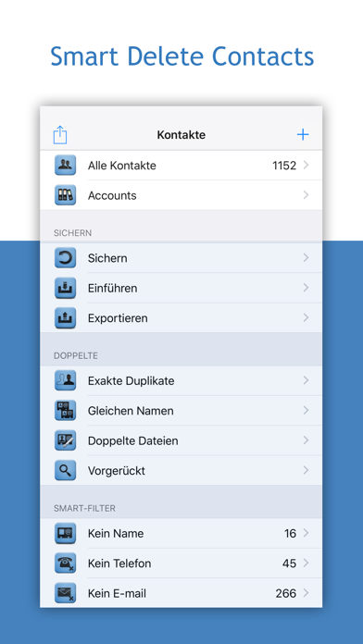Click the 45 count for Kein Telefon
The width and height of the screenshot is (363, 644).
289,563
